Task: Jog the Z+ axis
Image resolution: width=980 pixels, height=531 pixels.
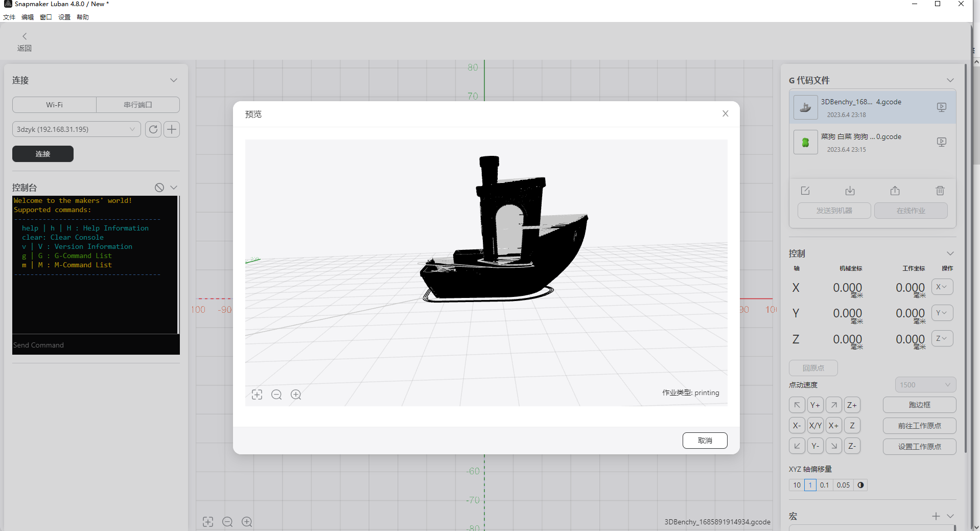Action: click(852, 405)
